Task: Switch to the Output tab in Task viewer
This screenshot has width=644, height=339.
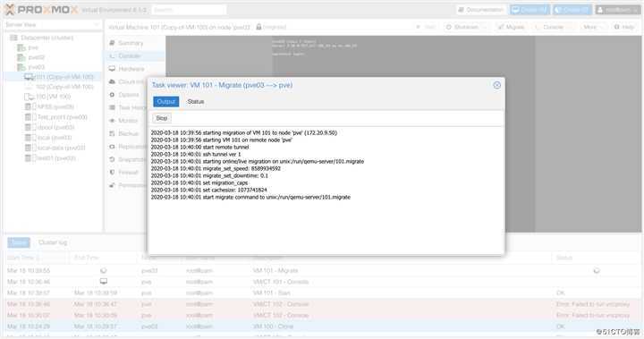Action: 166,101
